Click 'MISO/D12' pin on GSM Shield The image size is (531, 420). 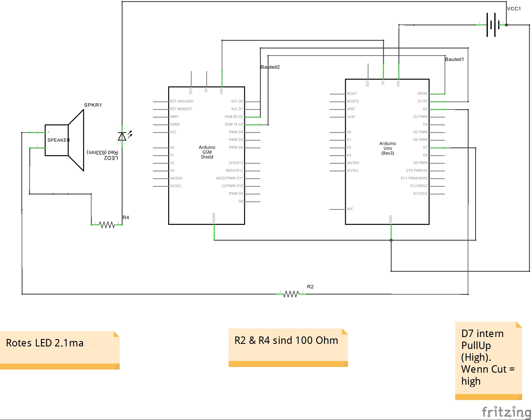click(235, 171)
